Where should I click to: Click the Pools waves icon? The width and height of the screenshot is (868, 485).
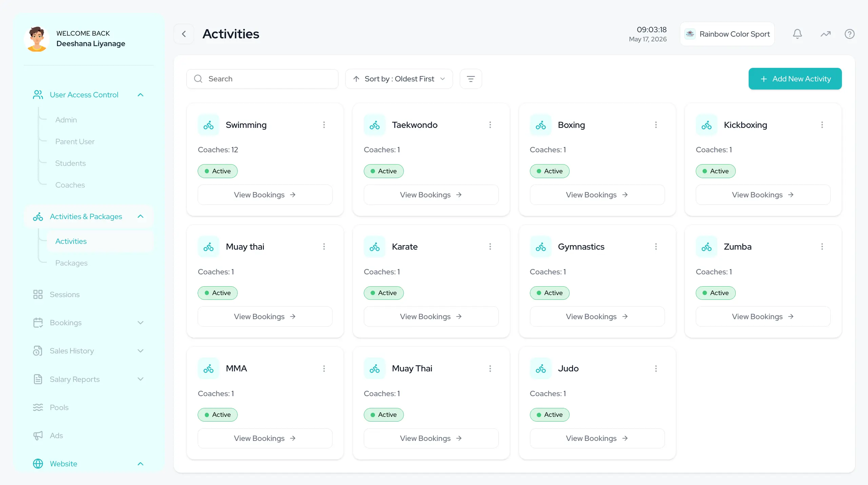coord(38,407)
